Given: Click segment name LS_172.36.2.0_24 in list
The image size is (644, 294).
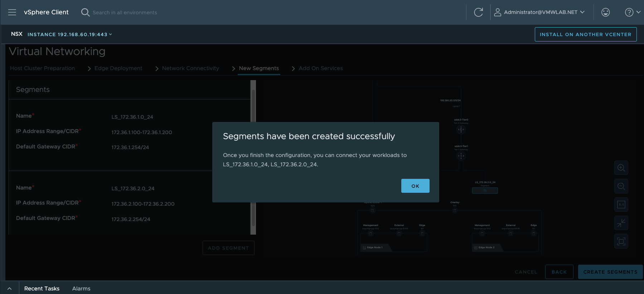Looking at the screenshot, I should pyautogui.click(x=133, y=188).
